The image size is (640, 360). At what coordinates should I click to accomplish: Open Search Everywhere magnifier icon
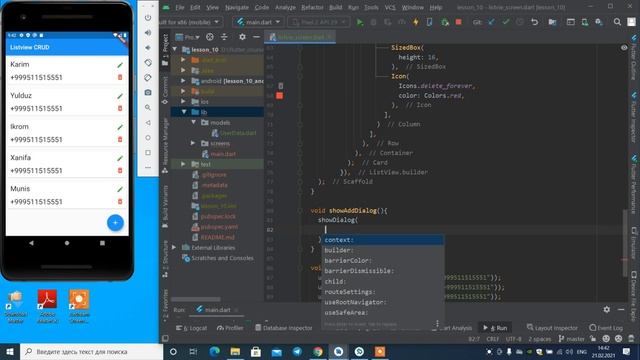[617, 22]
